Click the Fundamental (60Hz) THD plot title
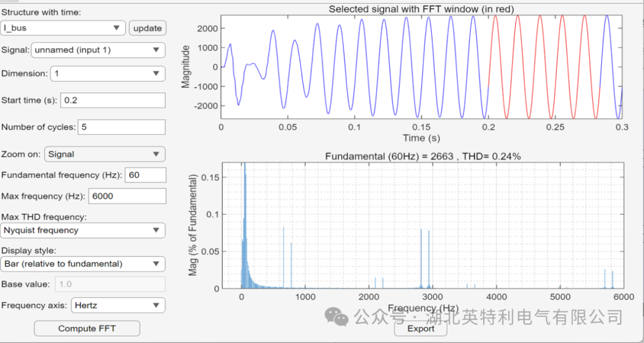The width and height of the screenshot is (644, 343). click(422, 156)
